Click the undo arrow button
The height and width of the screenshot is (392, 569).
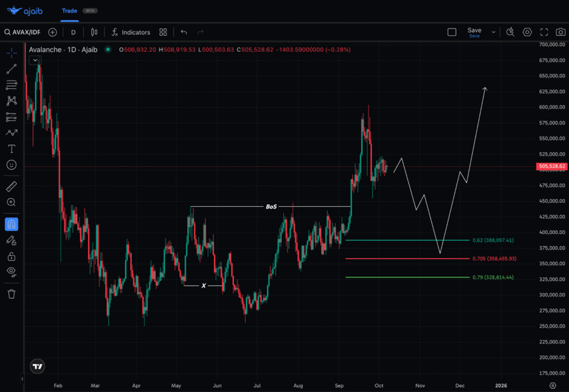click(184, 32)
